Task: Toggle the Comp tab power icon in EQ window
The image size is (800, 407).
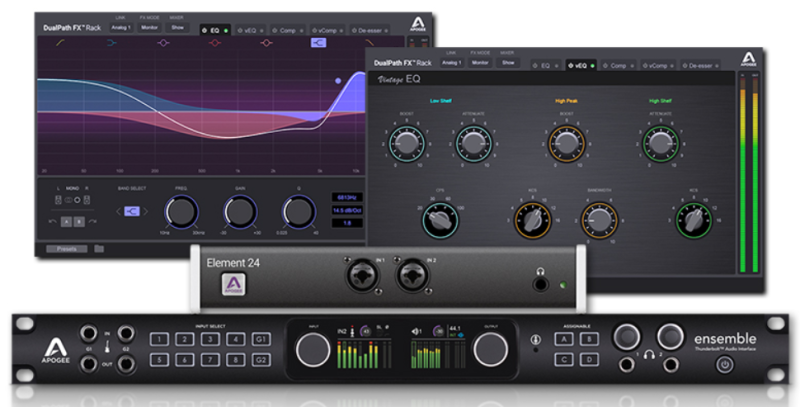Action: coord(274,31)
